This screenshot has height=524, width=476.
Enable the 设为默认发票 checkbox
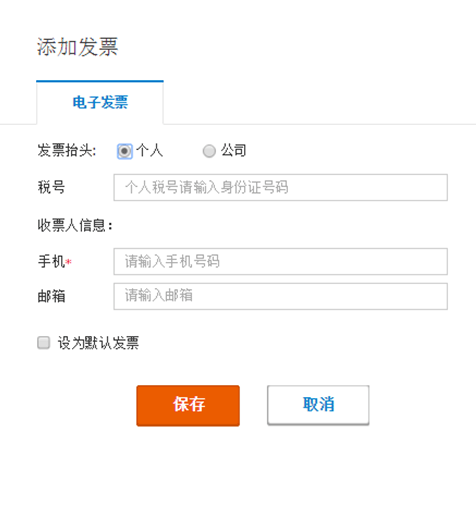click(x=43, y=343)
